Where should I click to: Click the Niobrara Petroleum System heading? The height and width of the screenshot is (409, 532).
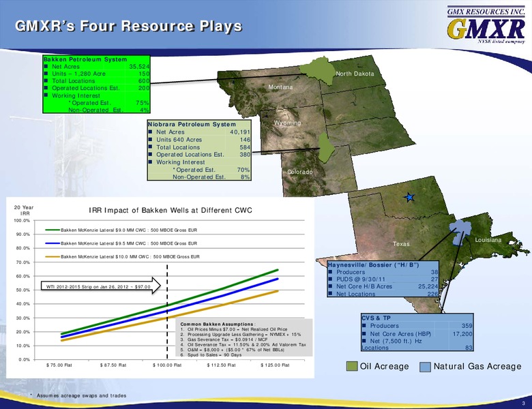[192, 125]
